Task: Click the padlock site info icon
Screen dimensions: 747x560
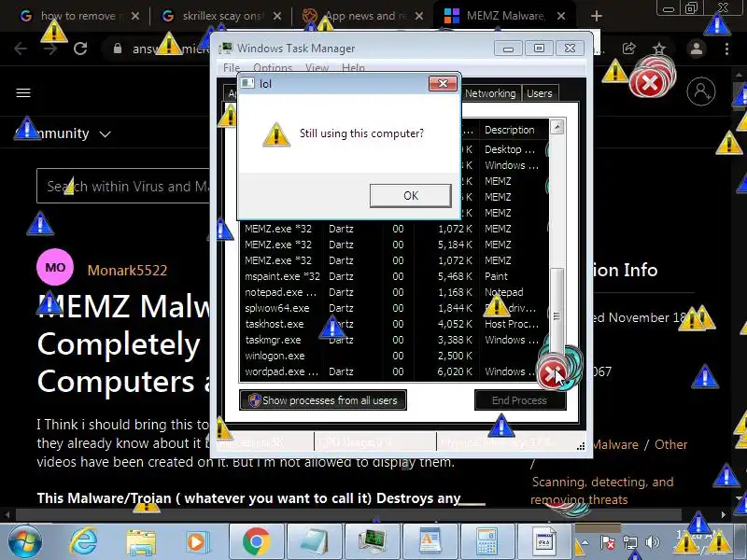Action: (x=118, y=49)
